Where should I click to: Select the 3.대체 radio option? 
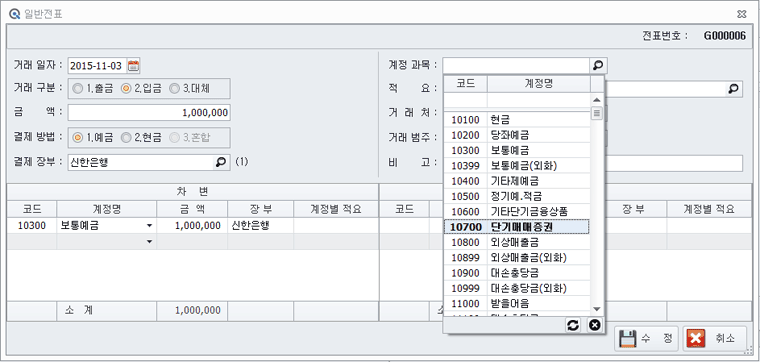[x=190, y=89]
